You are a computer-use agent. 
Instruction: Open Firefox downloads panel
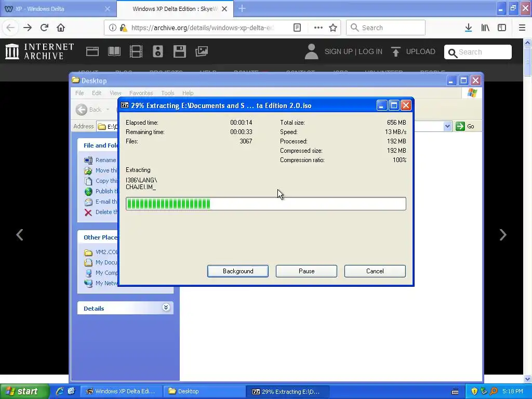point(468,28)
